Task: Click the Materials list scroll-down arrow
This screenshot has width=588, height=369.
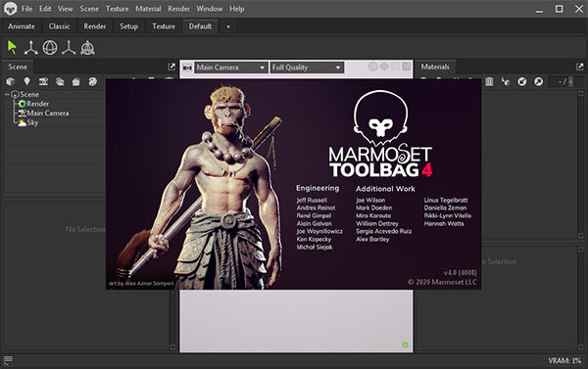Action: 580,236
